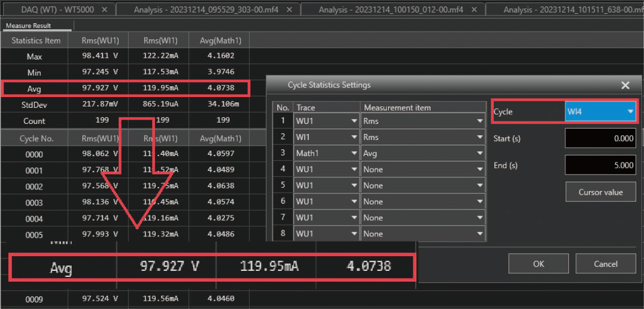Click the Start (s) input field
Screen dimensions: 644x309
[x=600, y=139]
